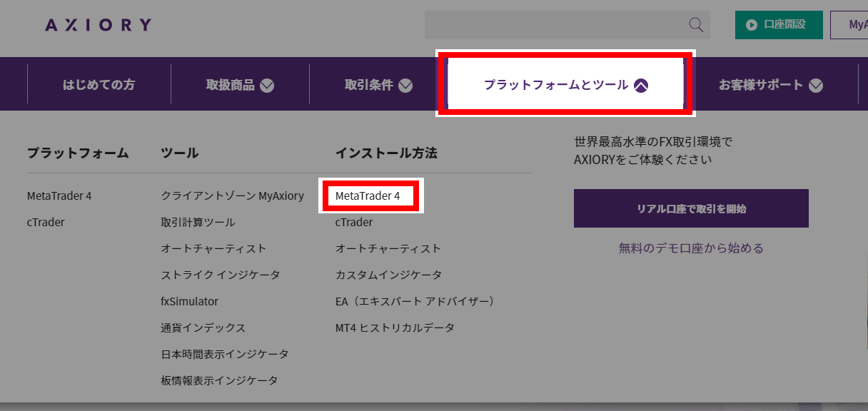Open 無料のデモ口座から始める link
The height and width of the screenshot is (411, 868).
[x=691, y=248]
